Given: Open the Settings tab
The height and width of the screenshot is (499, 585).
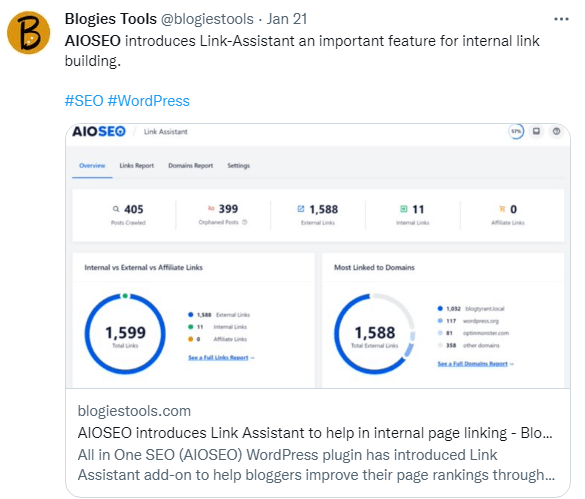Looking at the screenshot, I should (238, 165).
